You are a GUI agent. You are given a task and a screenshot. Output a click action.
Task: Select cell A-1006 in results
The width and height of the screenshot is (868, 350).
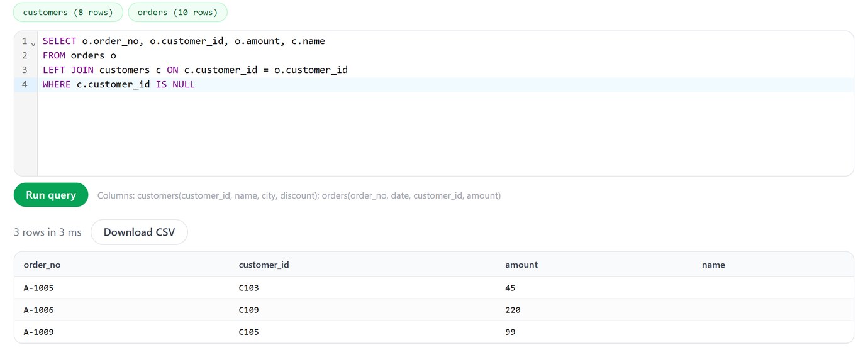(38, 310)
